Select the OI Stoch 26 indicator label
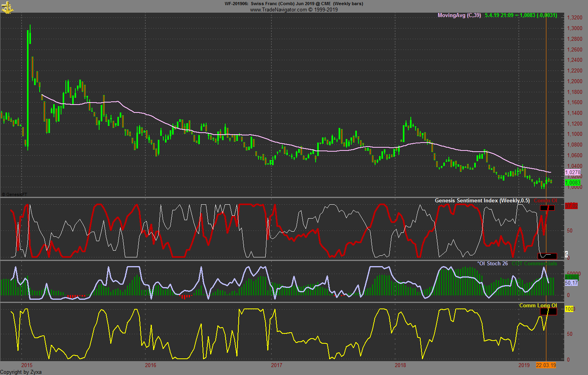This screenshot has width=588, height=375. pyautogui.click(x=492, y=263)
